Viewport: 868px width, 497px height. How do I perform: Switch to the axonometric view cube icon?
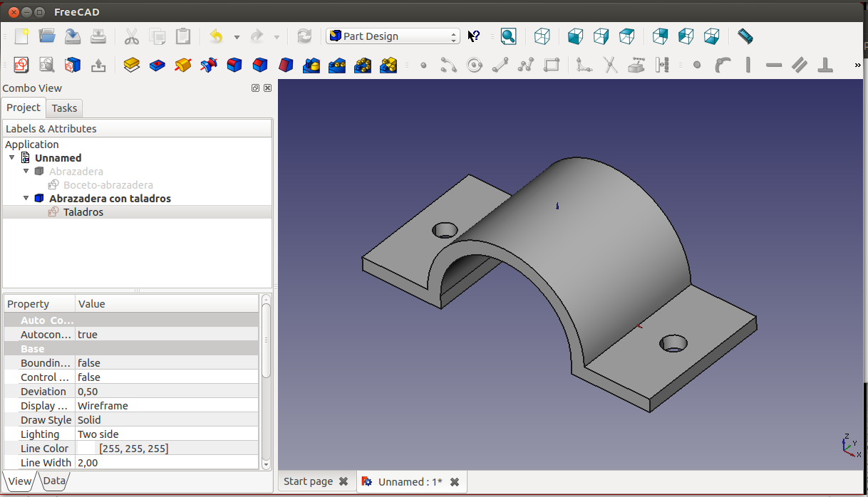click(542, 36)
